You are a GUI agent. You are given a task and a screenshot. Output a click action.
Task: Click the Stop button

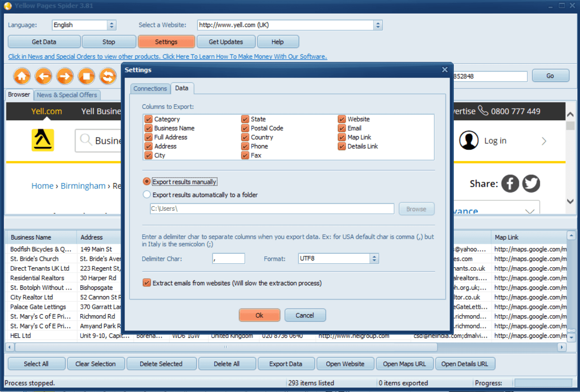coord(109,42)
